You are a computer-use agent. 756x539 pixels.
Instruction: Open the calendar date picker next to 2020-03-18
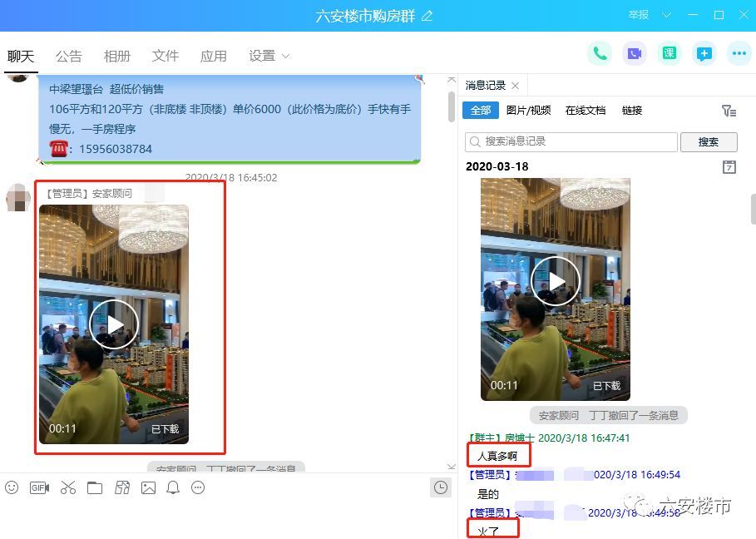729,167
